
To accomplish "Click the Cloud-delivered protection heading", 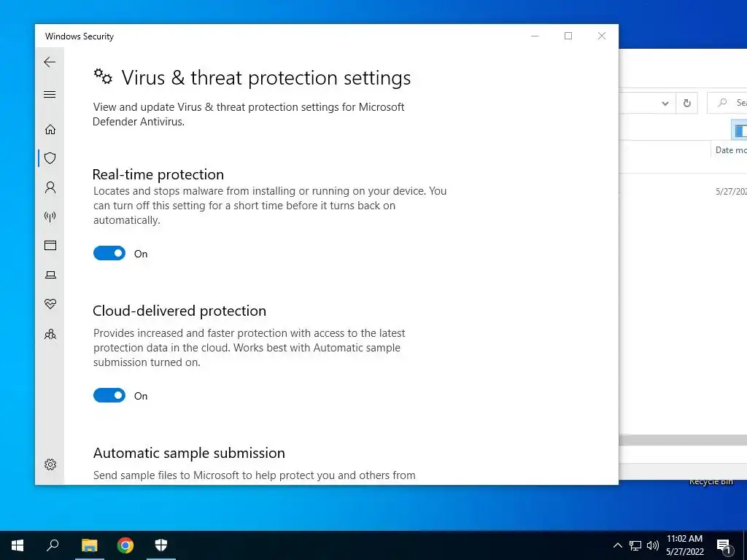I will 179,311.
